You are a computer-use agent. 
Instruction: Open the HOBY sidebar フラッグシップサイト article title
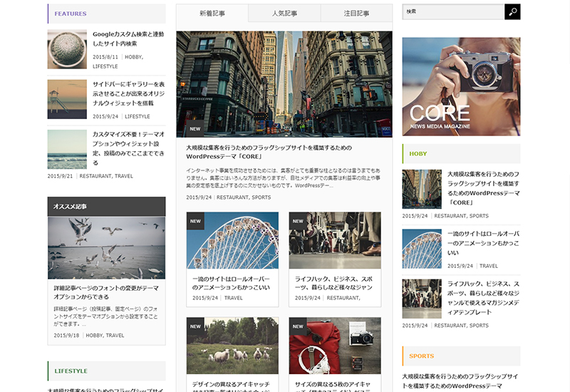pyautogui.click(x=484, y=188)
